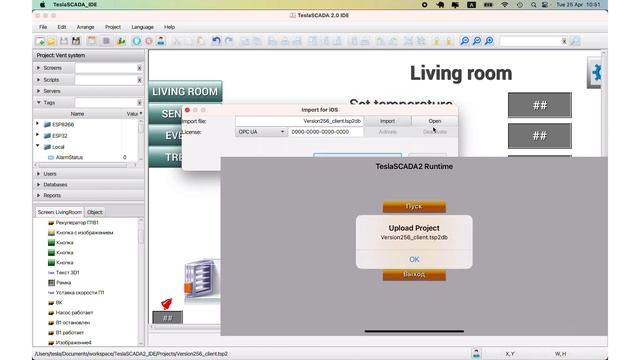Image resolution: width=640 pixels, height=360 pixels.
Task: Select Кнопка с изображением in object list
Action: pyautogui.click(x=80, y=233)
